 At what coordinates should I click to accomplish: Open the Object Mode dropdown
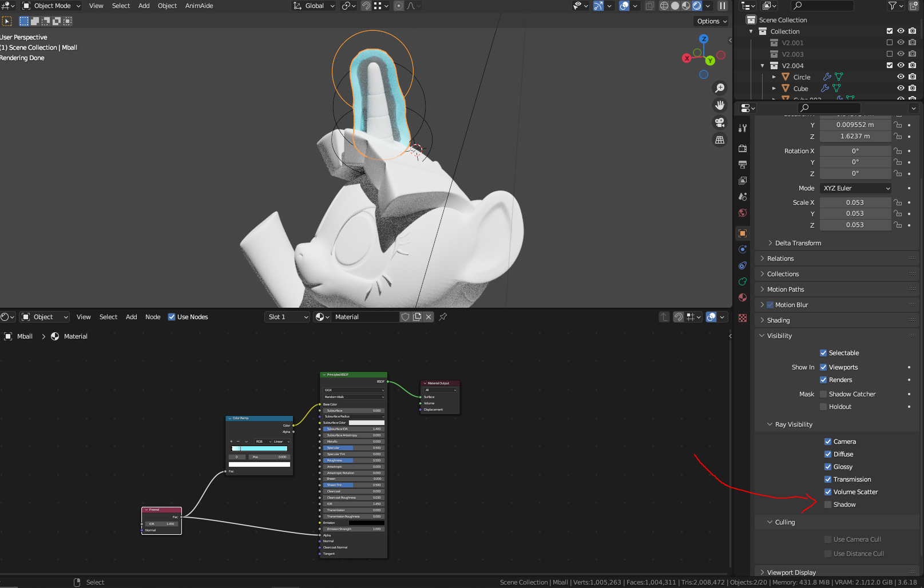[x=51, y=6]
